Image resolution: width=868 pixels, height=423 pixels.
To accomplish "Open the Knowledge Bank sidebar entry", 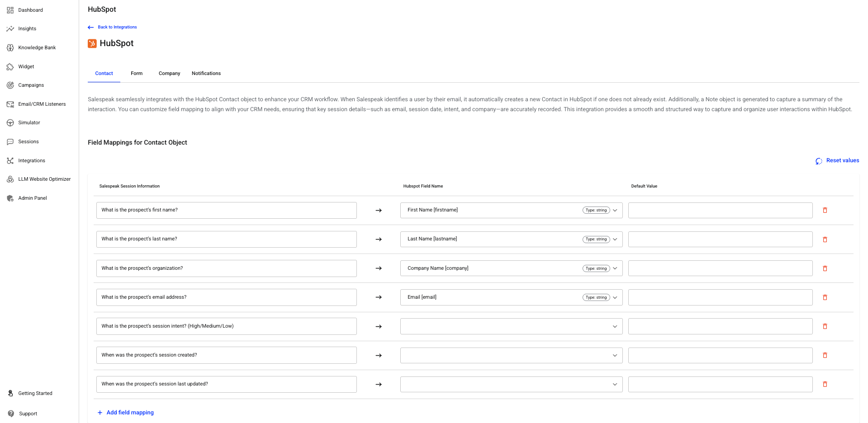I will pos(37,47).
